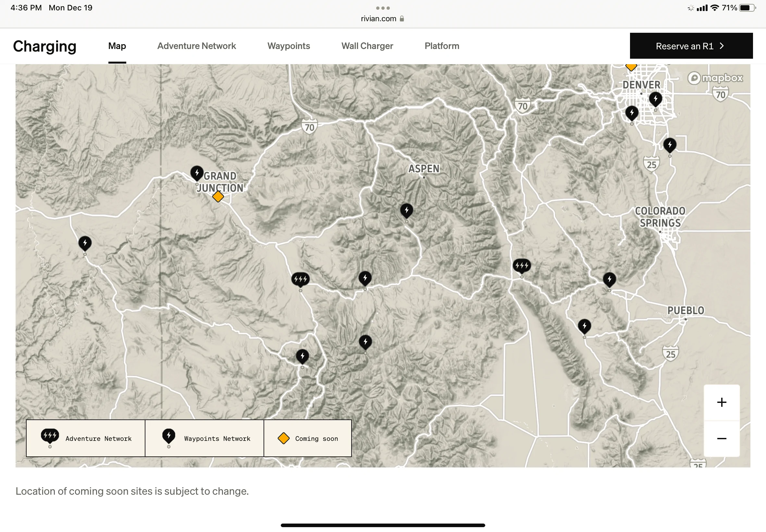
Task: Click the Reserve an R1 button
Action: (691, 46)
